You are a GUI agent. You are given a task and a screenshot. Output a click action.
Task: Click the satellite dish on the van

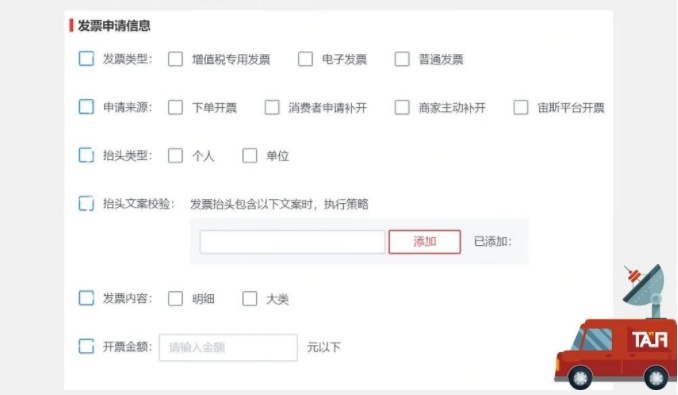(645, 287)
